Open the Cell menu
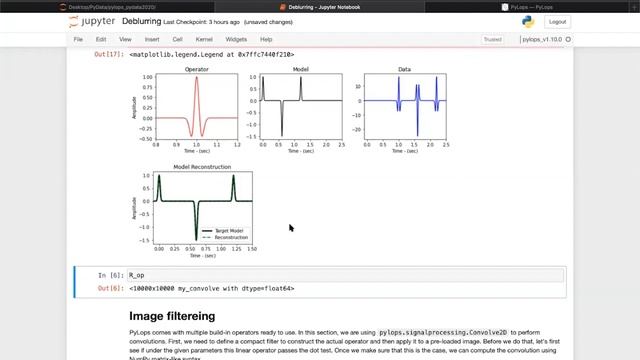640x360 pixels. tap(178, 40)
